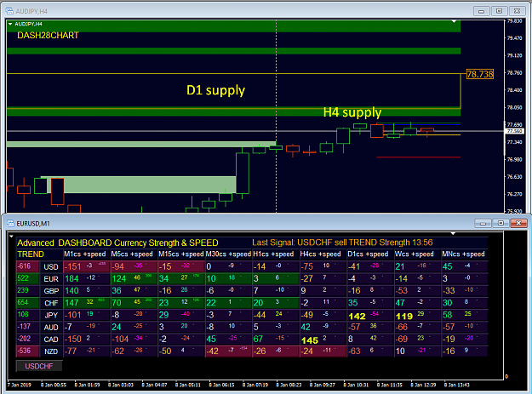This screenshot has height=394, width=532.
Task: Click the 78.738 price label
Action: pyautogui.click(x=480, y=74)
